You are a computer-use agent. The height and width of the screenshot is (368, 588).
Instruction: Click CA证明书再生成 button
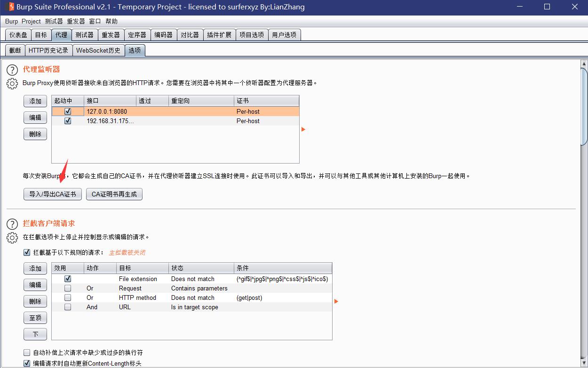tap(114, 194)
